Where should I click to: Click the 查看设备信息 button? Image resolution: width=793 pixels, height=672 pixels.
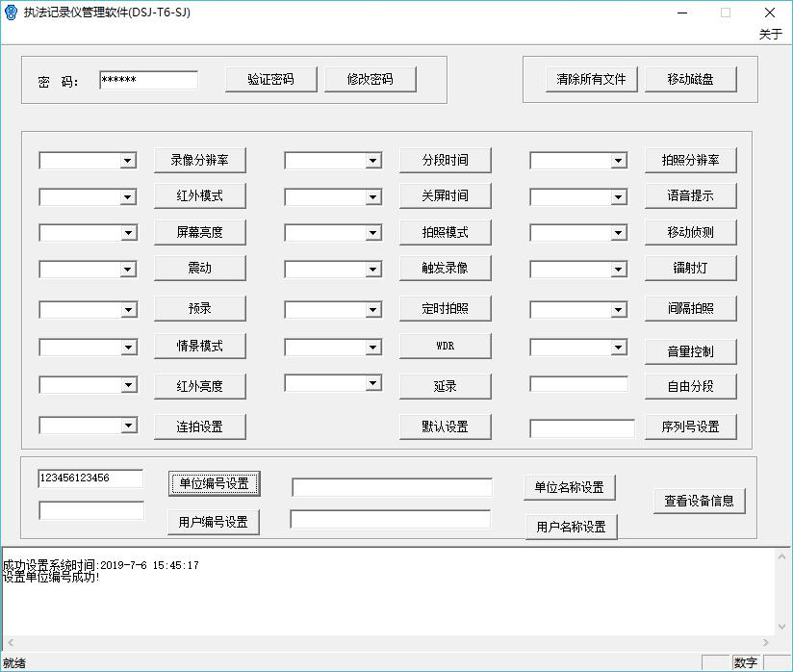click(x=699, y=501)
